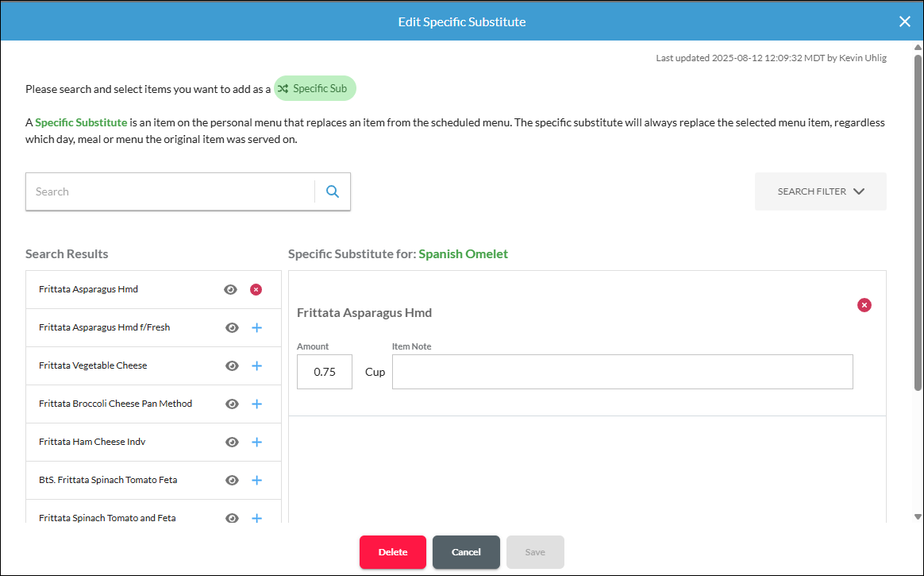View details of Frittata Ham Cheese Indv

(232, 443)
